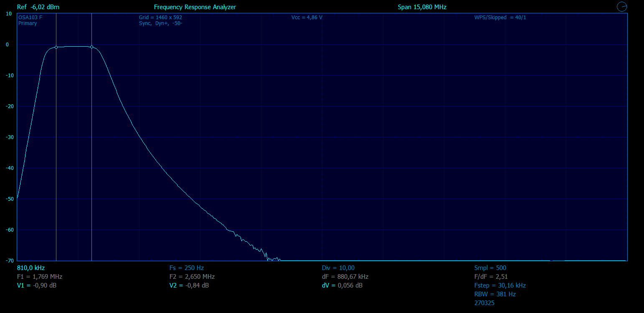
Task: Click the Span 15,080 MHz value
Action: click(x=422, y=7)
